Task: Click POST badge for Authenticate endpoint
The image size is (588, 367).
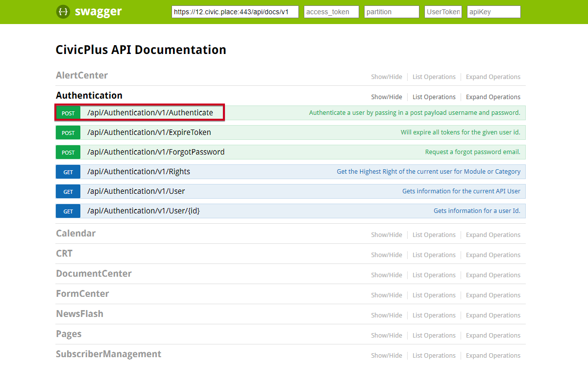Action: (x=68, y=113)
